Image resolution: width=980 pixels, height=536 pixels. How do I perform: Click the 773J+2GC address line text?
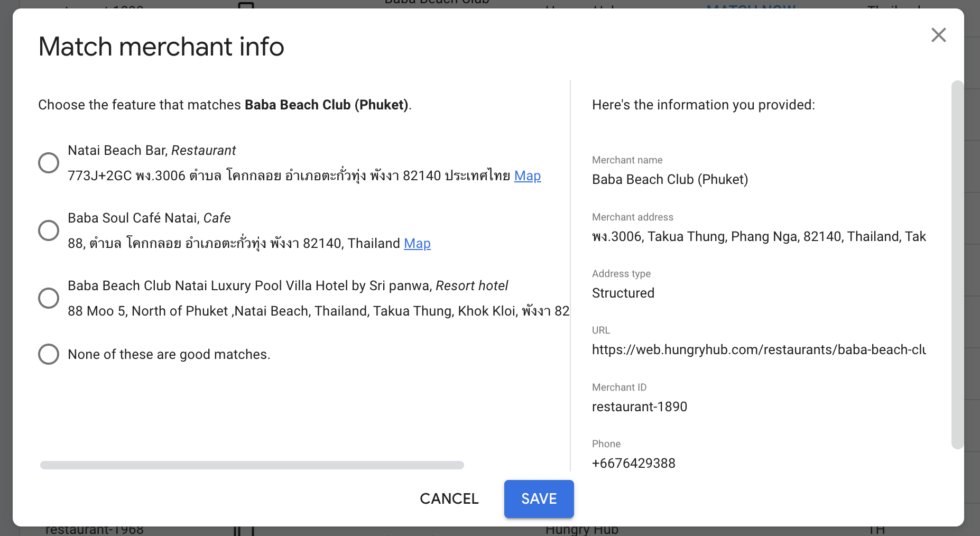coord(289,175)
